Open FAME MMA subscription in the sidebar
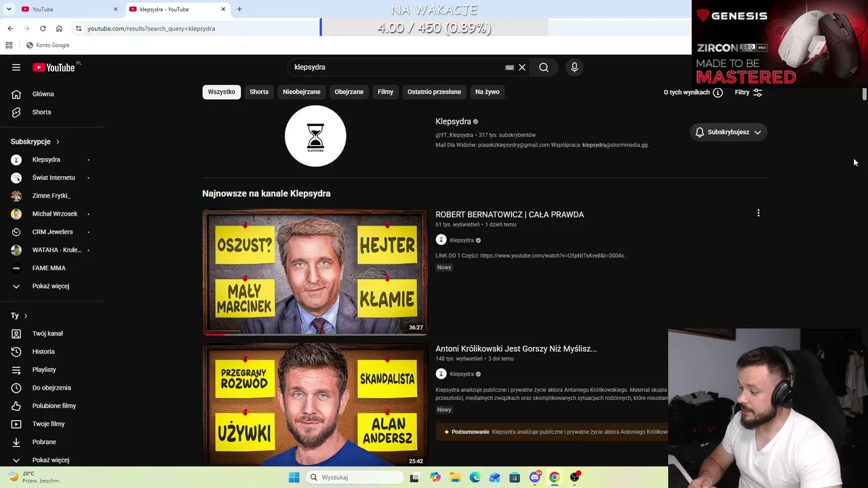This screenshot has height=488, width=868. coord(50,268)
